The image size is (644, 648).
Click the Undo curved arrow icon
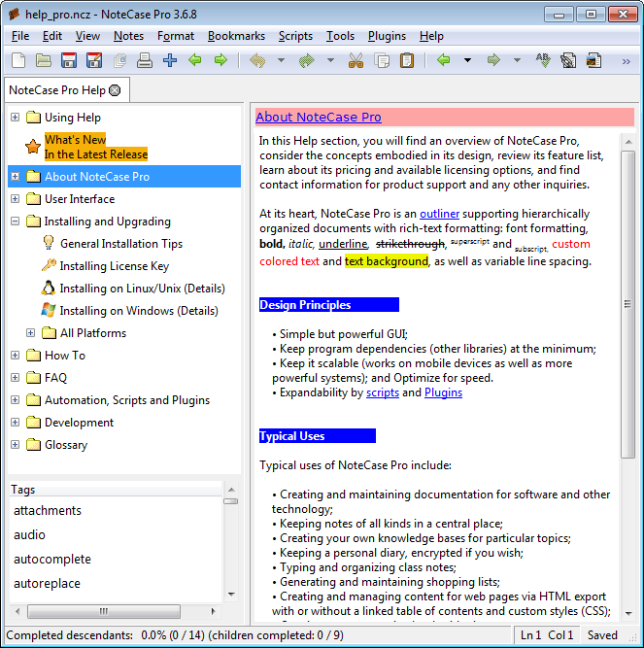click(257, 60)
